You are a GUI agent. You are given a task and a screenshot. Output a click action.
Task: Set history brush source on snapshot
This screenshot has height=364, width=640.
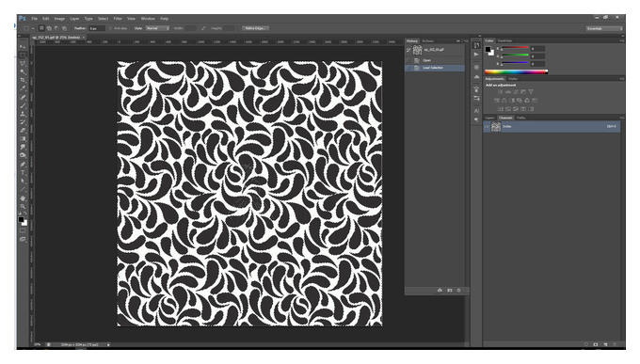408,50
